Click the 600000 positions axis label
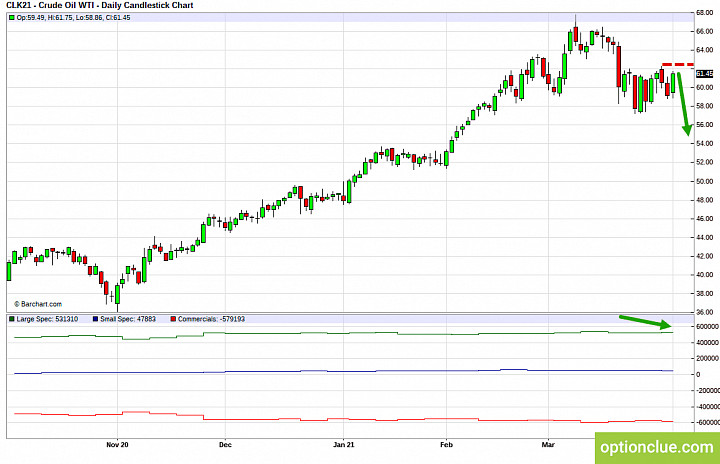The image size is (720, 464). [x=707, y=327]
